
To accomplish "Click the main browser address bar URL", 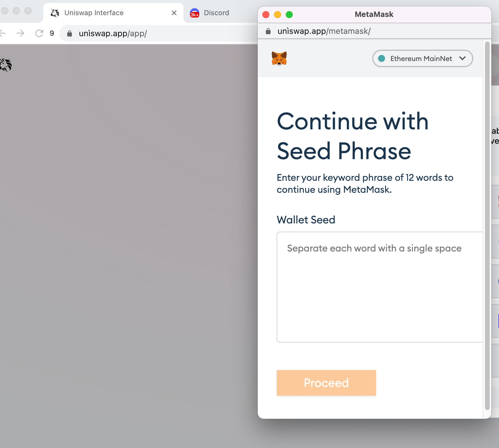I will [113, 34].
